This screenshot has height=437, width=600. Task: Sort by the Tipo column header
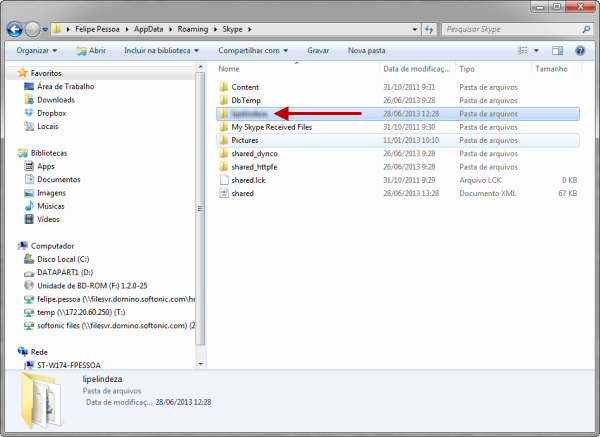(467, 69)
